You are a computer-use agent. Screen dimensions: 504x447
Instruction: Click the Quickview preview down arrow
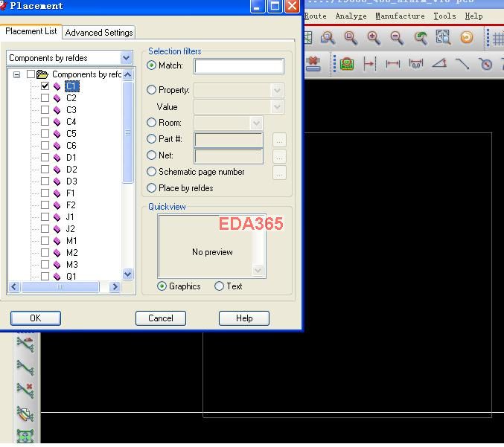pos(258,270)
